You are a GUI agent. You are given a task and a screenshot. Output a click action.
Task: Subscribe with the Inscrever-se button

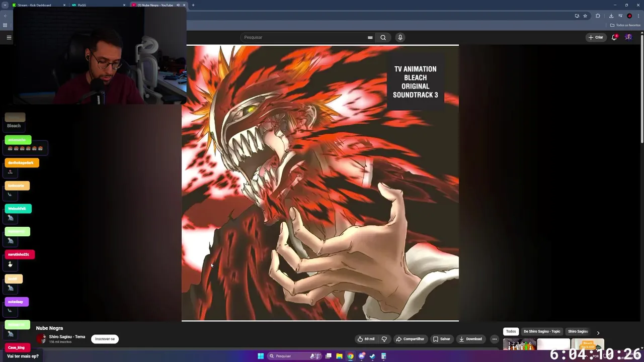(105, 339)
